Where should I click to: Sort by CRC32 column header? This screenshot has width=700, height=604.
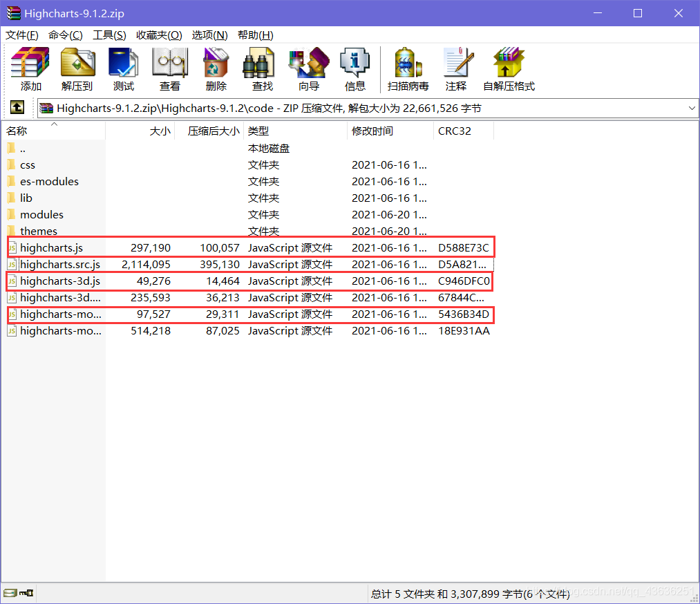(x=464, y=131)
